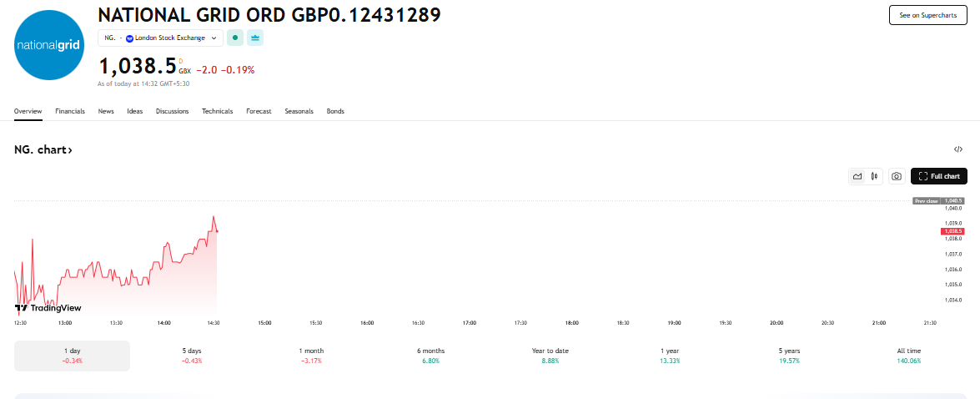Screen dimensions: 980x399
Task: Open the London Stock Exchange dropdown
Action: click(161, 38)
